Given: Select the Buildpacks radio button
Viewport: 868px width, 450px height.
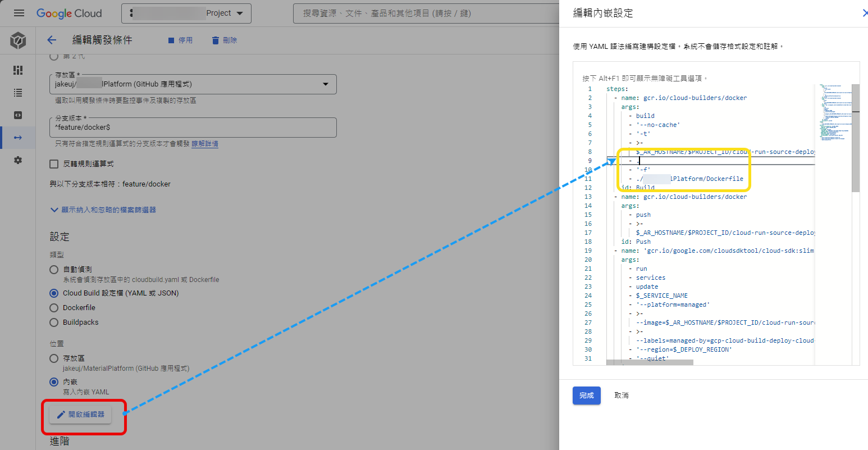Looking at the screenshot, I should point(54,322).
